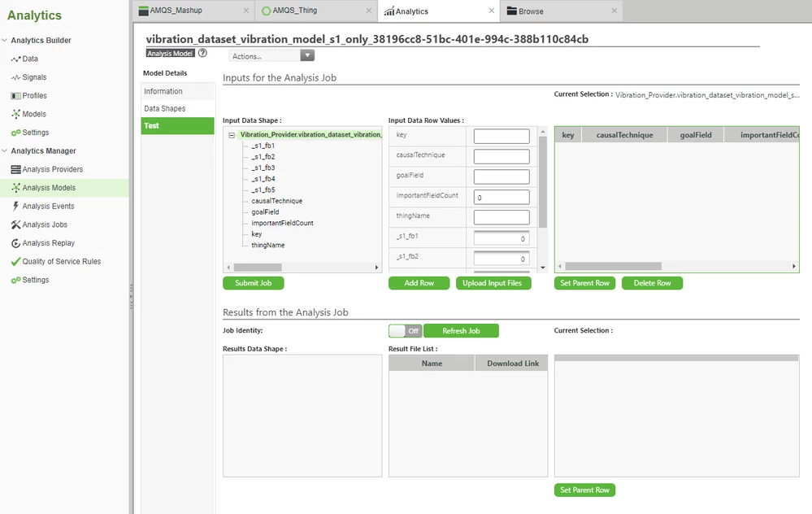Close the Browse tab

(614, 11)
